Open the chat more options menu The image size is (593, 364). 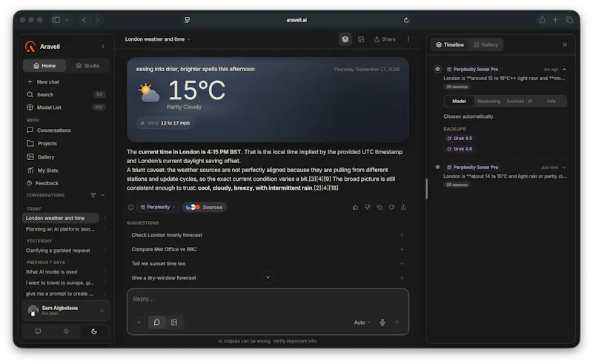408,39
